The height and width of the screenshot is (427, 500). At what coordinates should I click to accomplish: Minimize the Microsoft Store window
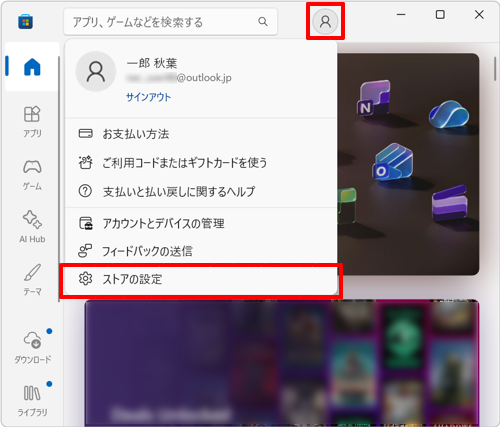(x=401, y=15)
